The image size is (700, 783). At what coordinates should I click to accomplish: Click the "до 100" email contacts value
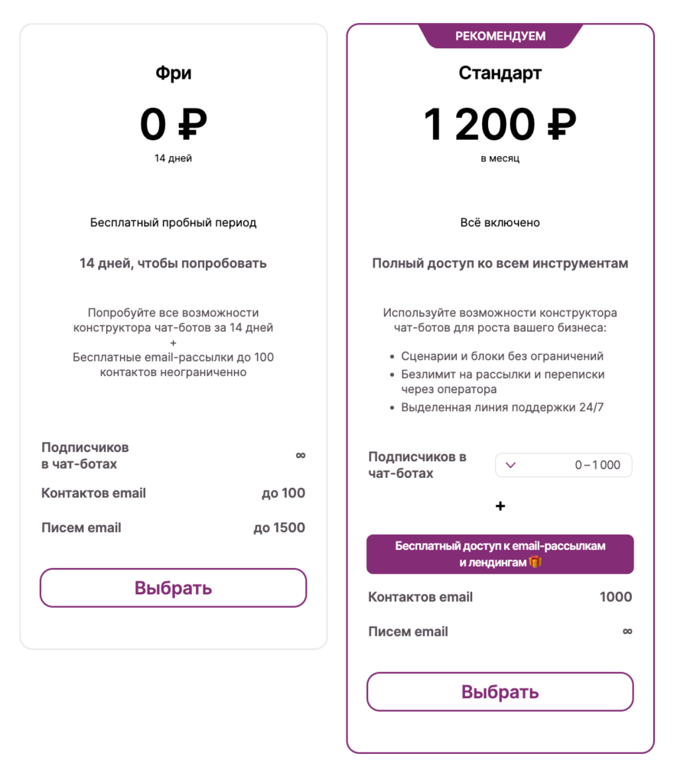[x=283, y=493]
